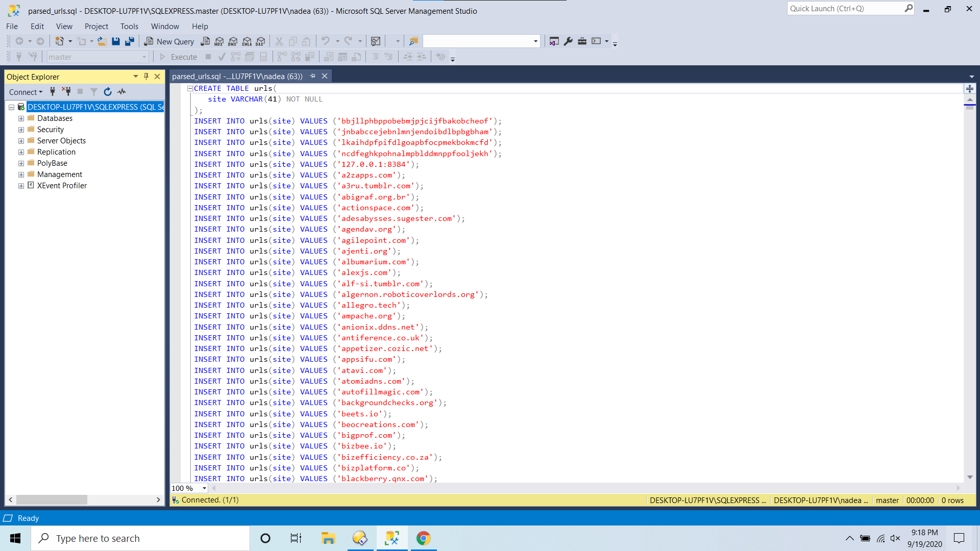Click the Open File toolbar icon

(102, 41)
